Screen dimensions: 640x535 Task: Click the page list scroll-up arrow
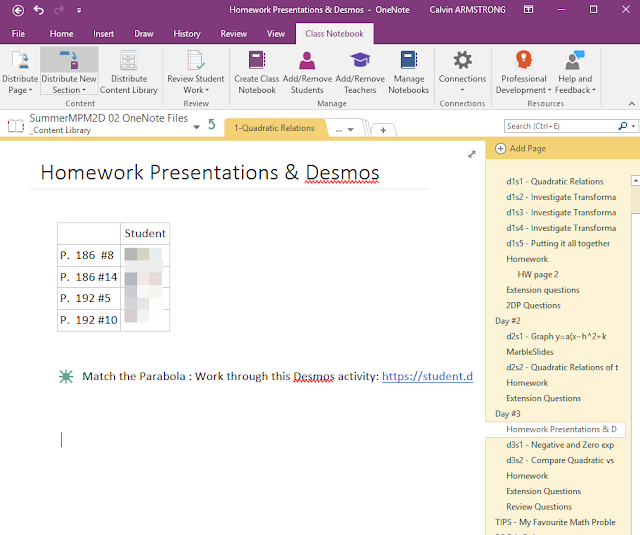tap(636, 180)
